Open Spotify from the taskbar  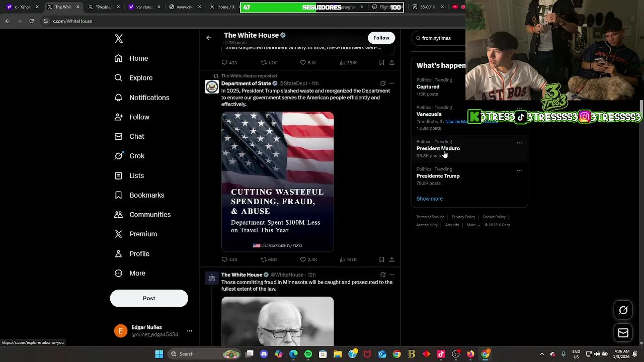308,354
